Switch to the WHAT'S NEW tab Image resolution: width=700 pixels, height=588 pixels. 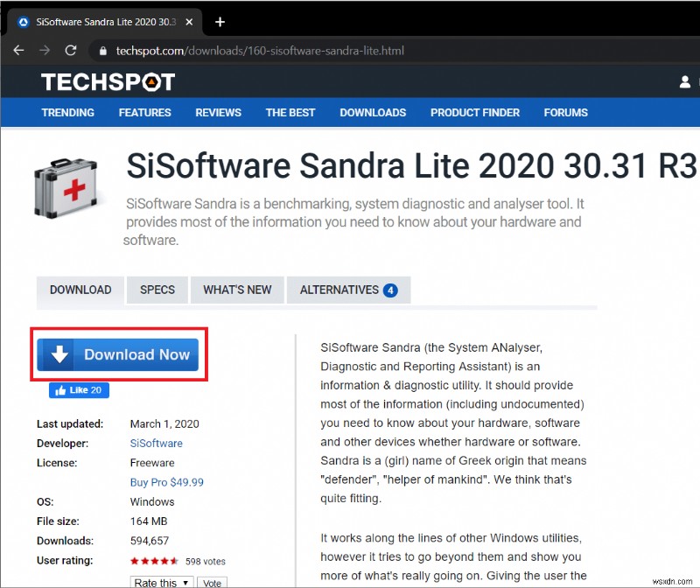(x=237, y=290)
